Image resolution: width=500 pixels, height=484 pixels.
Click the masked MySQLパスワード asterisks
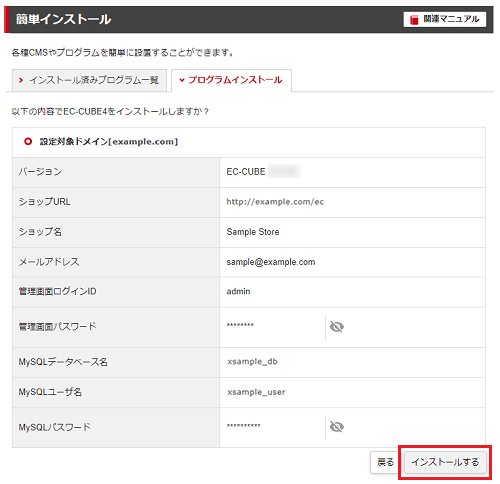pyautogui.click(x=244, y=425)
